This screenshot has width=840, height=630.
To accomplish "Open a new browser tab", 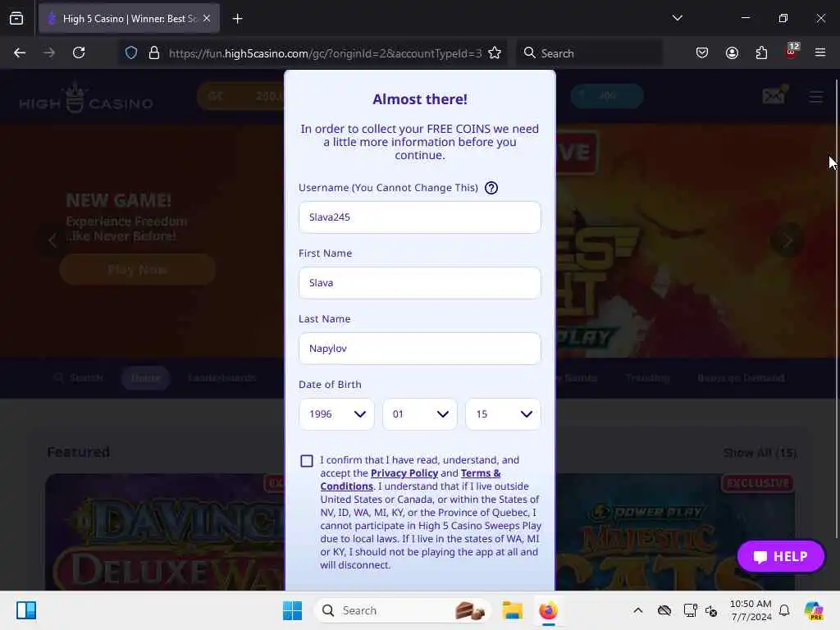I will point(237,19).
